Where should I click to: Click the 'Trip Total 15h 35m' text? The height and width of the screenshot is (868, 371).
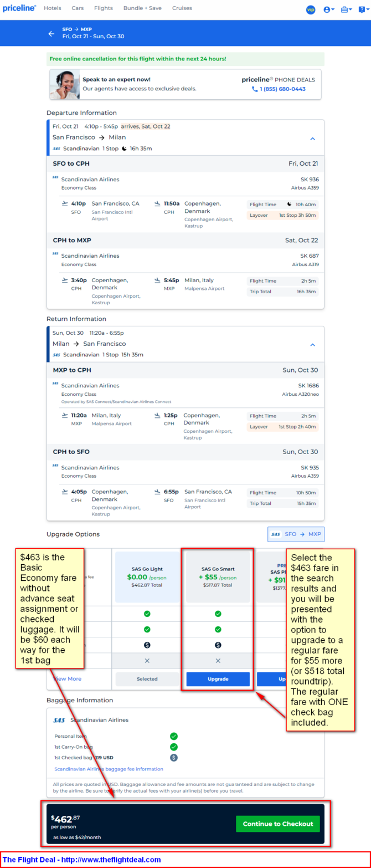pyautogui.click(x=283, y=503)
